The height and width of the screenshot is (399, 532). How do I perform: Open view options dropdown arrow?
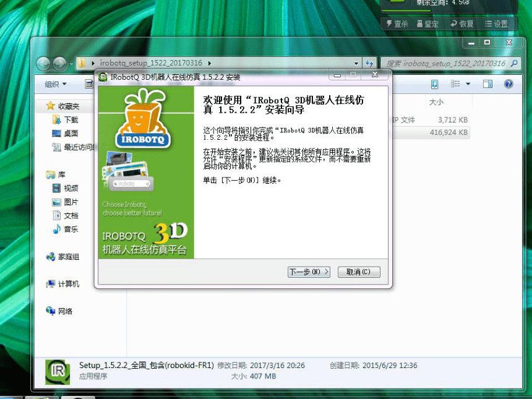click(x=468, y=84)
